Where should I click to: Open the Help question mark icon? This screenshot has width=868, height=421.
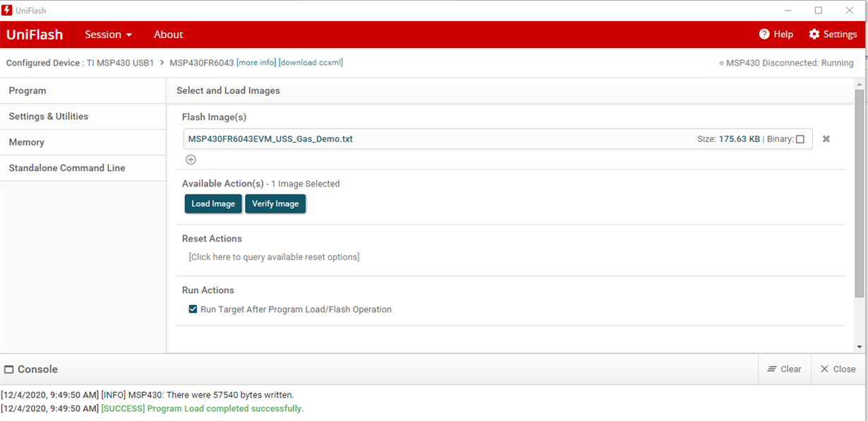[764, 35]
